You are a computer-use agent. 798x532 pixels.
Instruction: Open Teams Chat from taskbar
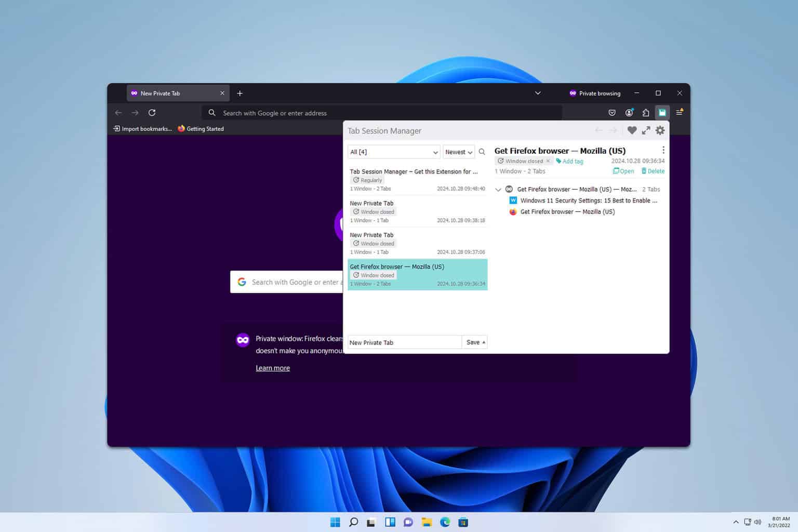click(408, 522)
